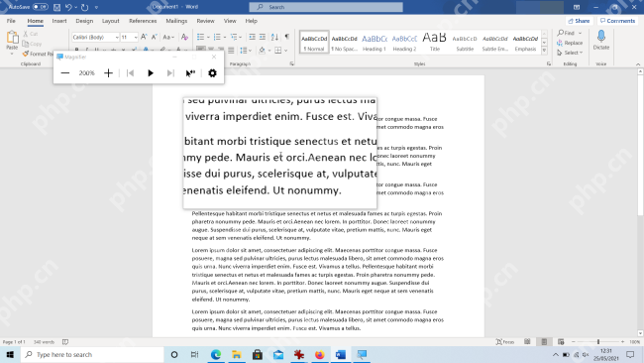Click Cut in the Clipboard group

tap(31, 34)
